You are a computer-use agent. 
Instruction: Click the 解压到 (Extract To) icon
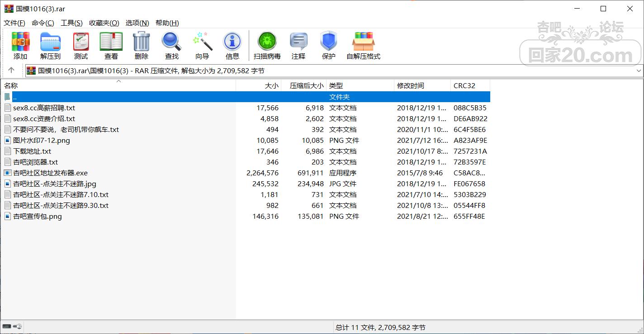pos(50,46)
